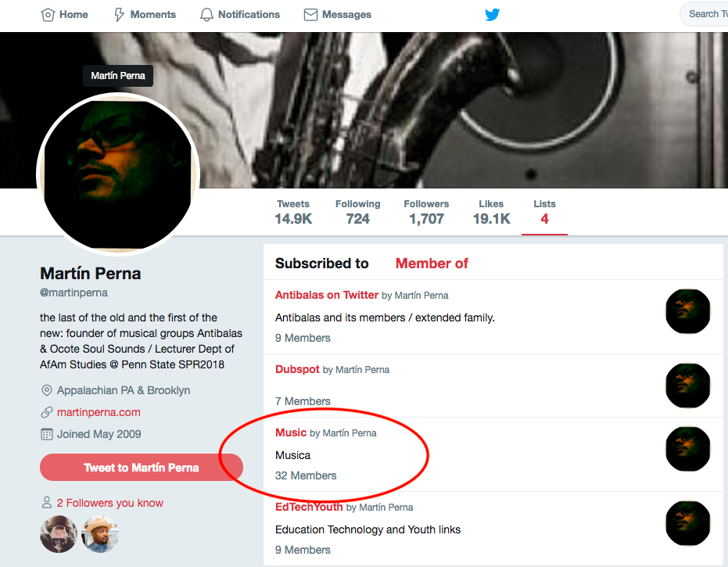Visit the martinperna.com website link
This screenshot has width=728, height=567.
tap(99, 412)
